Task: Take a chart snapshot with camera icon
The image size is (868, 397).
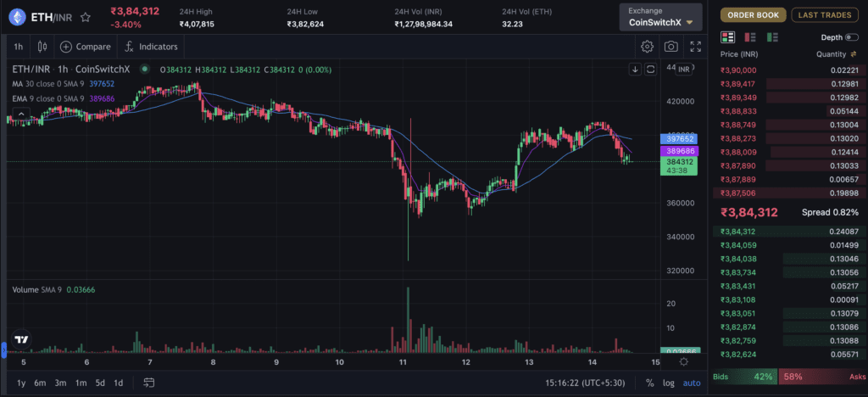Action: (x=671, y=47)
